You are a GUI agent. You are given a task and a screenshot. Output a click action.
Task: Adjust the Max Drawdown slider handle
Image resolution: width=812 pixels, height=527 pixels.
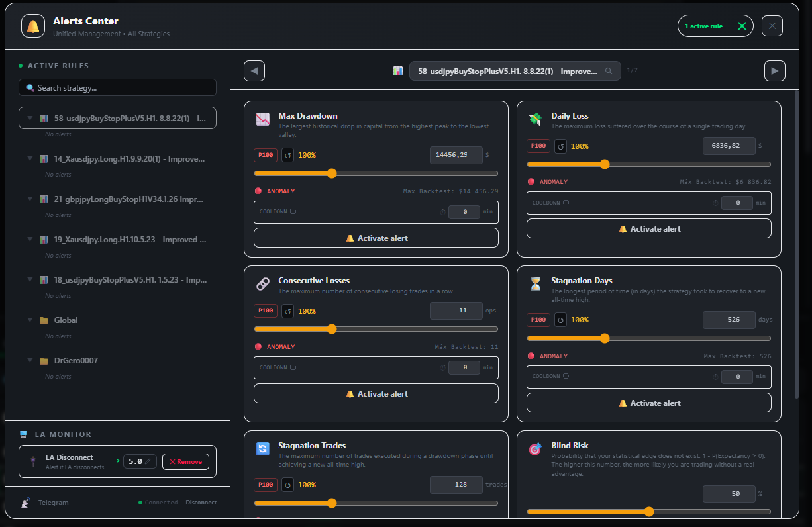click(x=332, y=173)
